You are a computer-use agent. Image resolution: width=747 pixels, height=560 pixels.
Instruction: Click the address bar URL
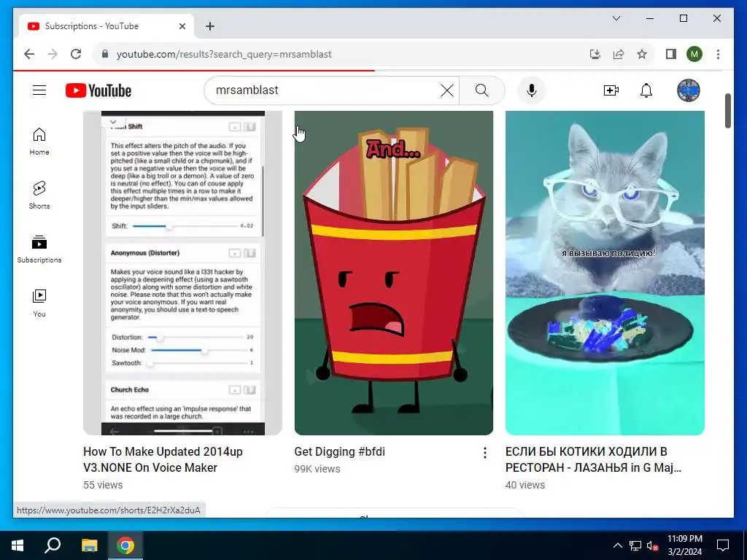pos(224,54)
